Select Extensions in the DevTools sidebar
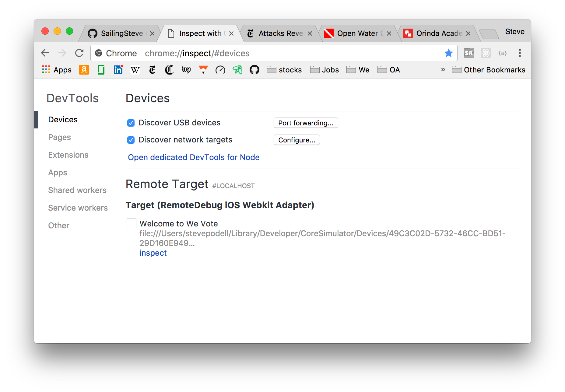Screen dimensions: 565x392 point(68,155)
